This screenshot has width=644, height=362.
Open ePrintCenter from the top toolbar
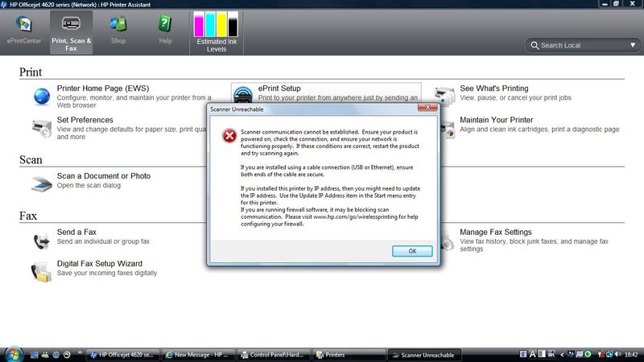[24, 30]
